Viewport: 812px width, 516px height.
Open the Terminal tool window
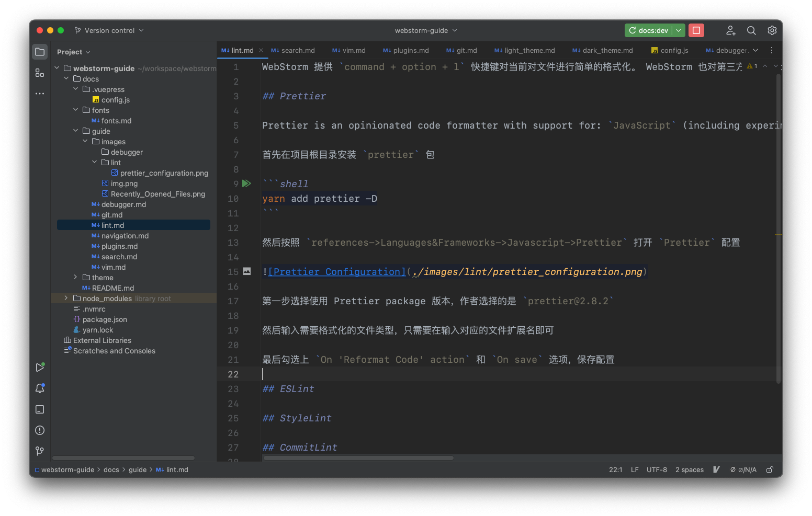[x=40, y=409]
